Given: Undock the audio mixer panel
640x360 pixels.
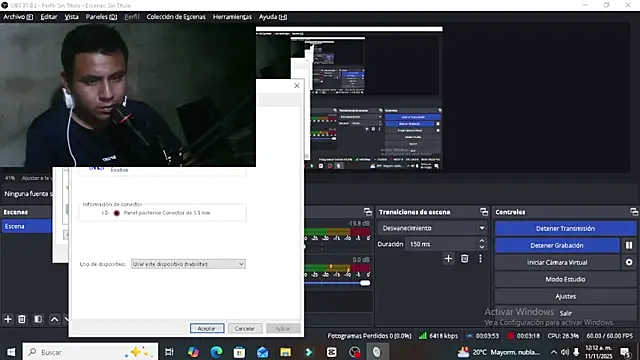Looking at the screenshot, I should pos(368,212).
